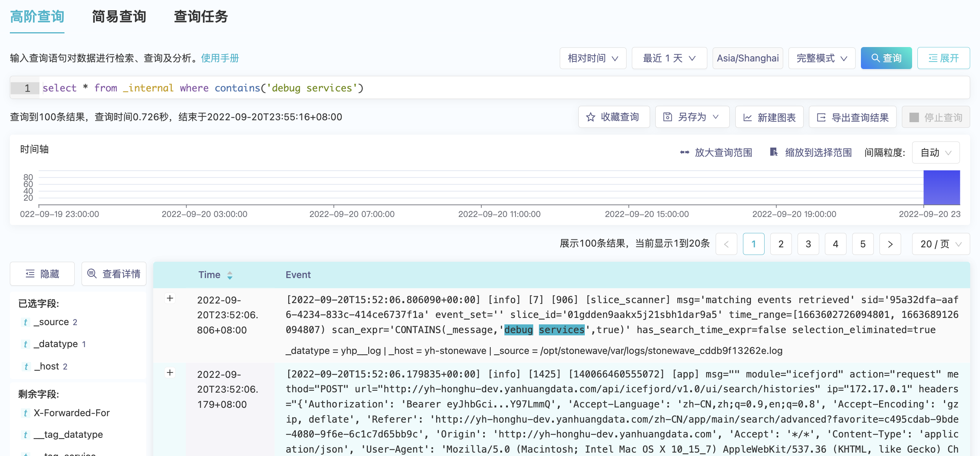The width and height of the screenshot is (980, 456).
Task: Open the 20 / 页 page size dropdown
Action: tap(941, 244)
